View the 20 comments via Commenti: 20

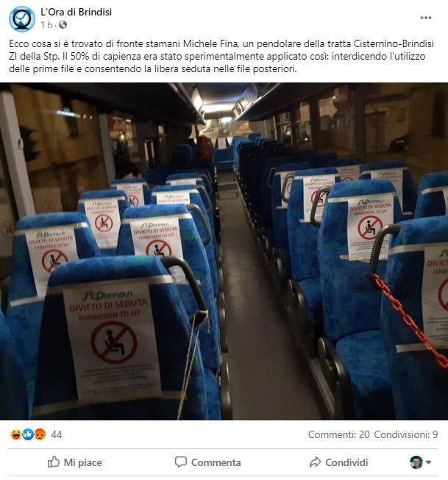[339, 434]
